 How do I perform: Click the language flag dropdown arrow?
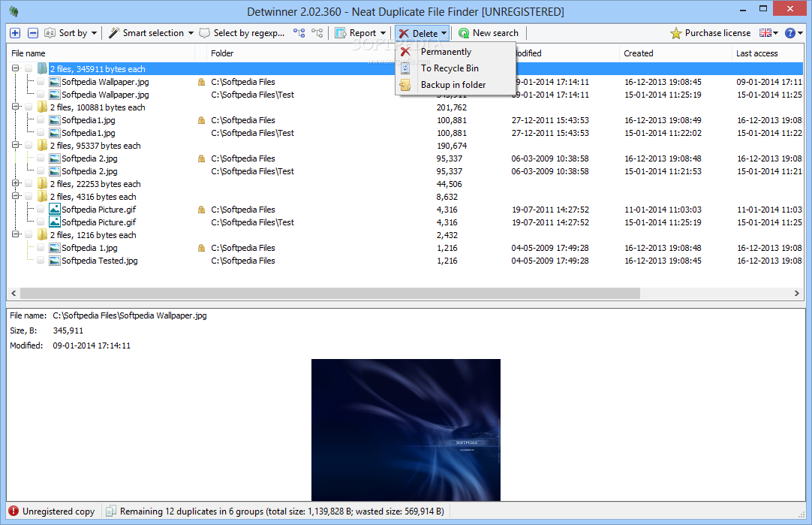[775, 33]
